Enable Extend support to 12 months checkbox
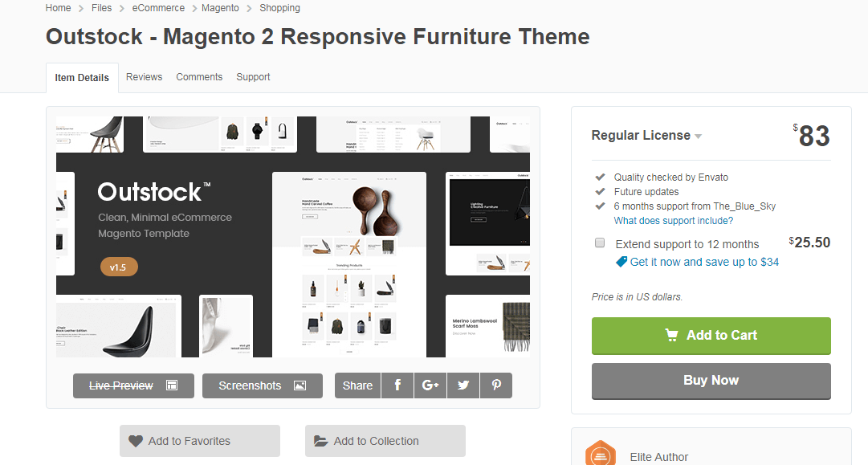This screenshot has height=465, width=868. pyautogui.click(x=600, y=243)
